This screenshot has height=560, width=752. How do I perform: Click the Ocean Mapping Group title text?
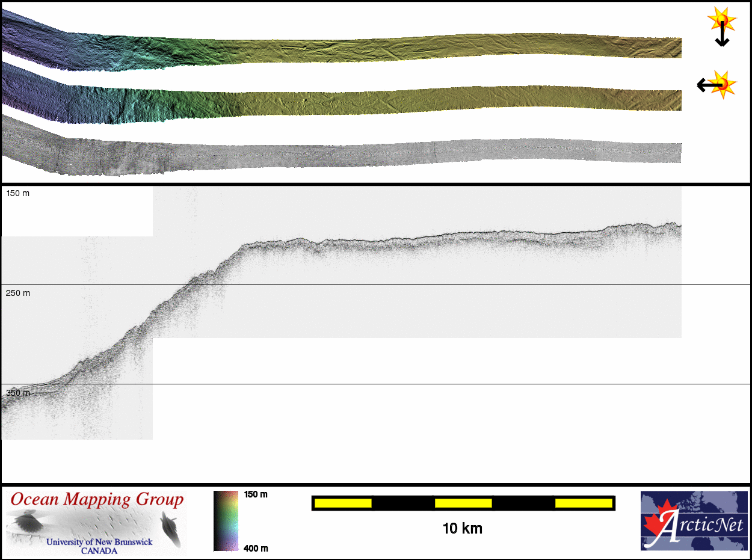click(97, 500)
